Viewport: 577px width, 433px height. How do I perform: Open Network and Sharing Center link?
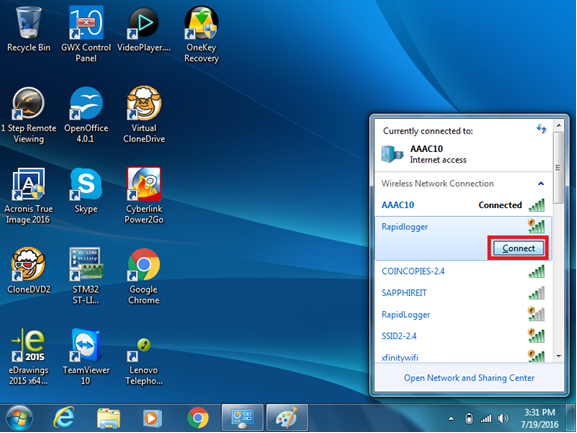pyautogui.click(x=469, y=378)
